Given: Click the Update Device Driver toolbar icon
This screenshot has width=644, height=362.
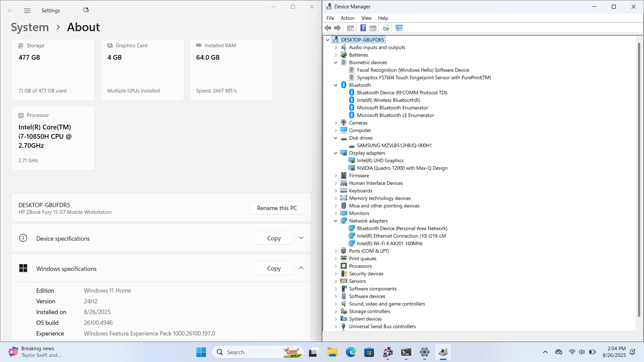Looking at the screenshot, I should point(386,28).
